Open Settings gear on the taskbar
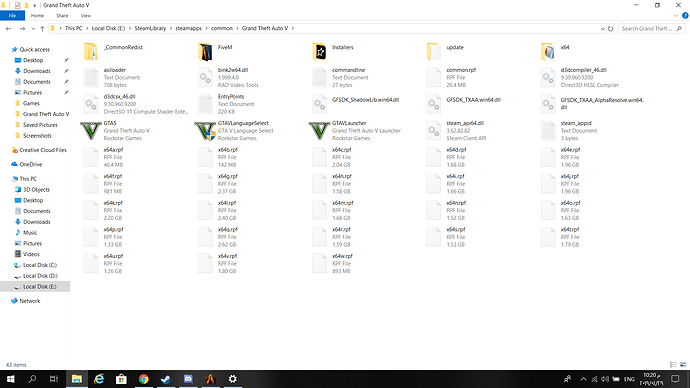Viewport: 690px width, 388px height. (x=233, y=379)
